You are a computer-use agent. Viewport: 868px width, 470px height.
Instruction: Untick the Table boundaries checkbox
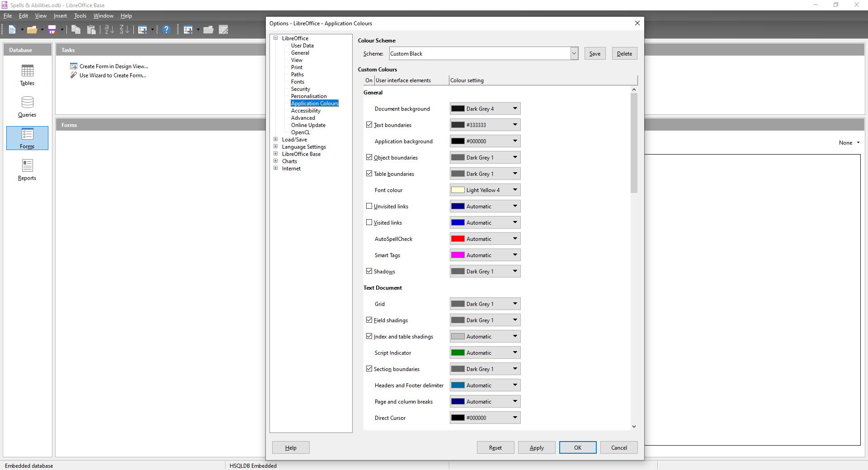pos(369,174)
